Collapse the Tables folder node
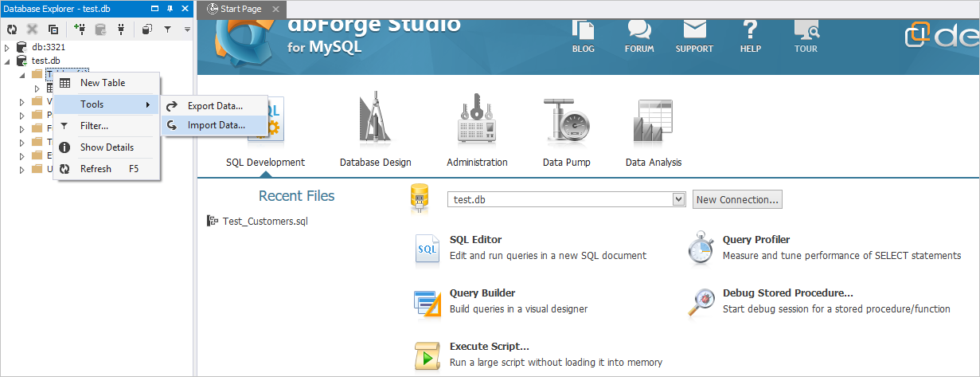Image resolution: width=980 pixels, height=377 pixels. click(22, 75)
